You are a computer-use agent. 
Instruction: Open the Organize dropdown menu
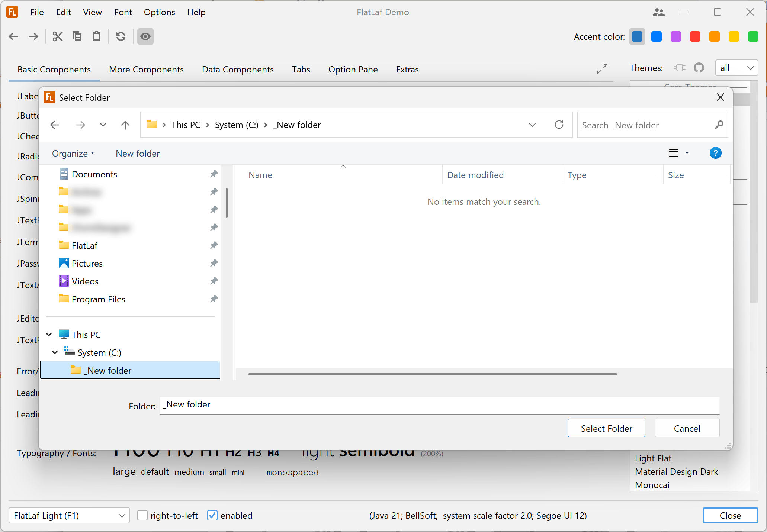(x=73, y=153)
